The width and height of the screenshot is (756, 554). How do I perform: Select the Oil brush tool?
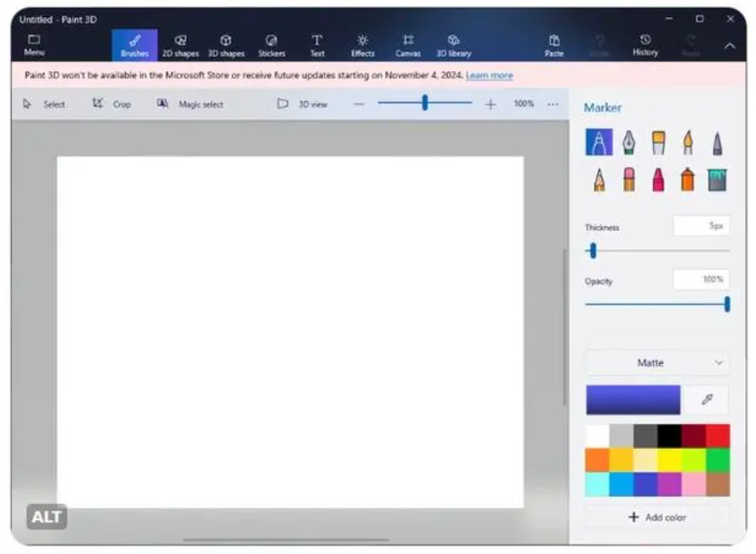click(658, 142)
